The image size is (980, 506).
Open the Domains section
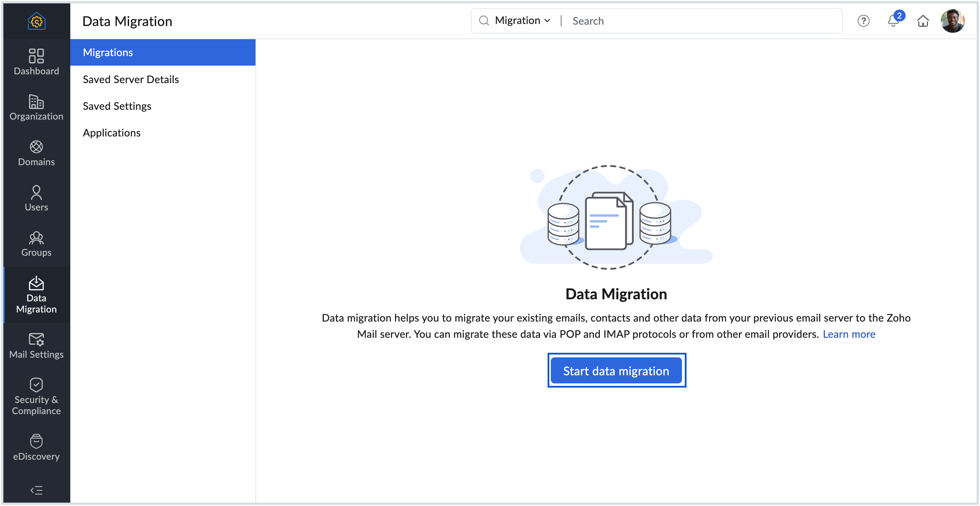(36, 153)
